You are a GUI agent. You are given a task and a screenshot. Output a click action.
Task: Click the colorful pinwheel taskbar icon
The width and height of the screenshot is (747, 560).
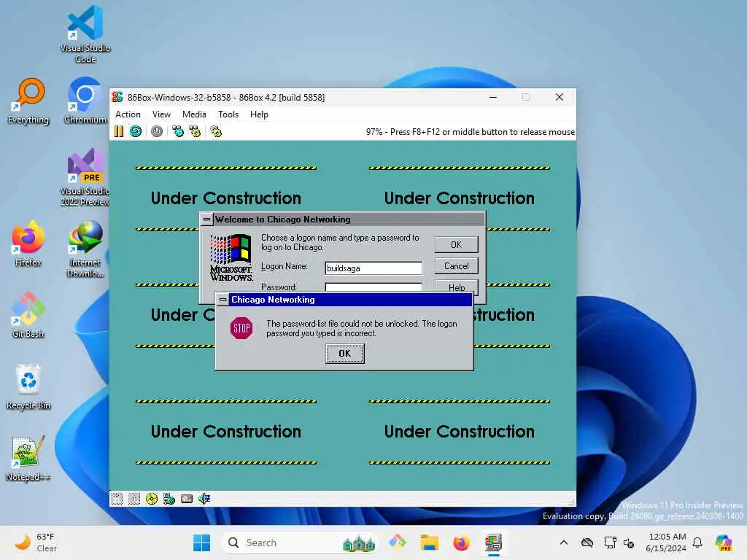(x=398, y=542)
